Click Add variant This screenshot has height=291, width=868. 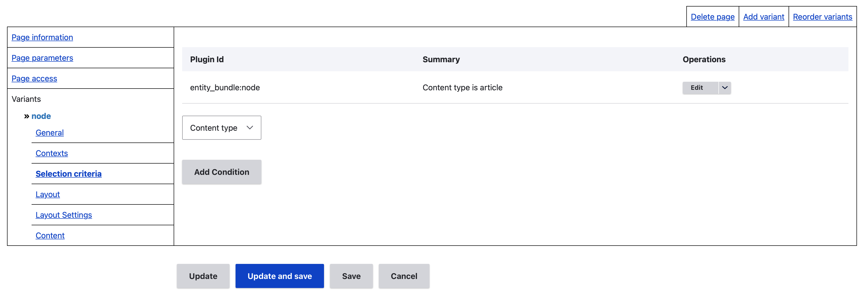click(764, 16)
